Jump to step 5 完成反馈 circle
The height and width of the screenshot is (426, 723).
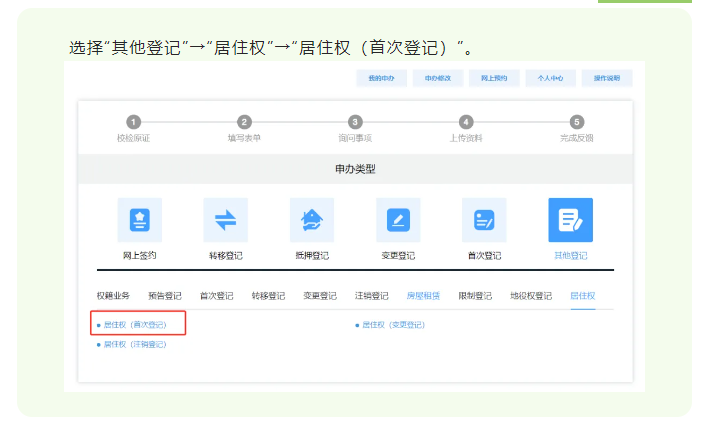point(576,122)
